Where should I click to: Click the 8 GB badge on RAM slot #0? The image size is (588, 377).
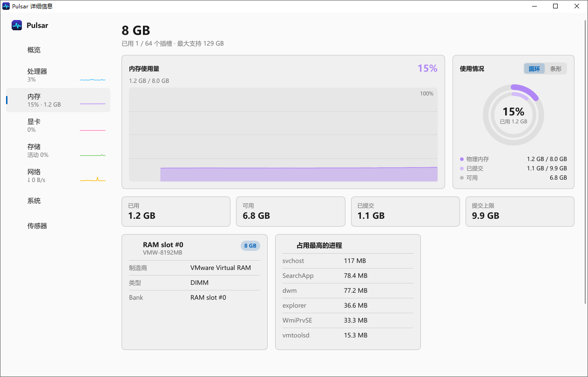(250, 246)
